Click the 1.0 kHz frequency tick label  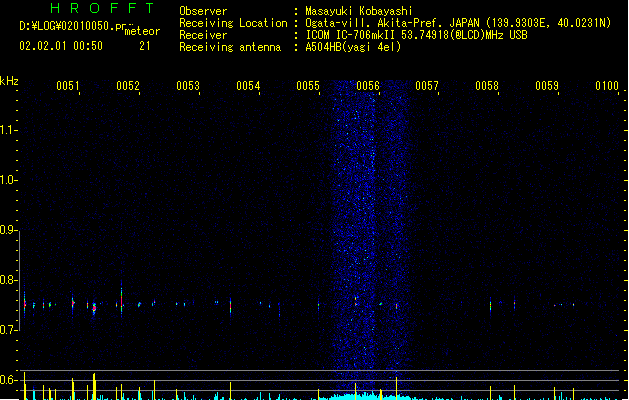[8, 180]
